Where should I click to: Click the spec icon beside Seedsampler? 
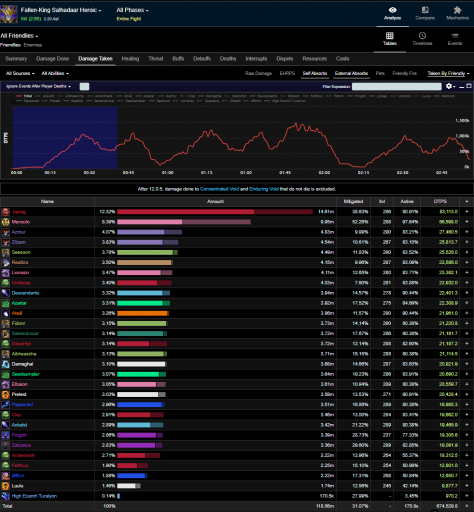click(x=5, y=374)
